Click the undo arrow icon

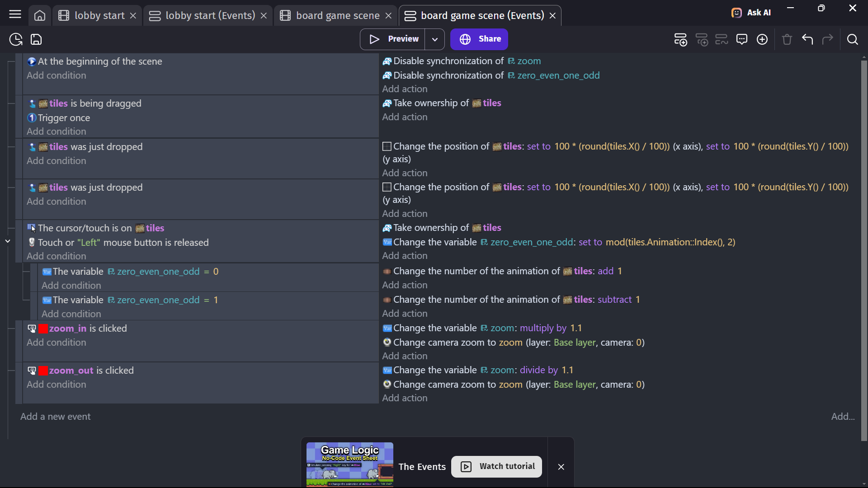[807, 39]
